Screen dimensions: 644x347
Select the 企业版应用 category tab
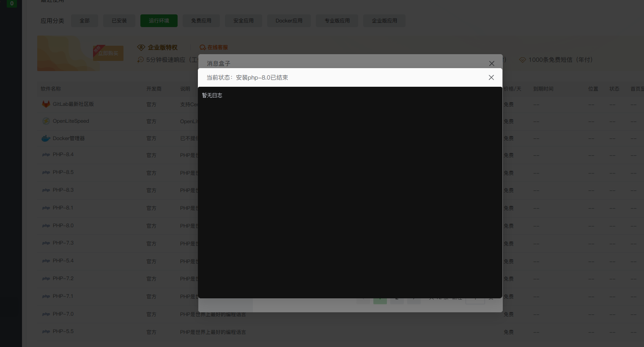tap(384, 21)
